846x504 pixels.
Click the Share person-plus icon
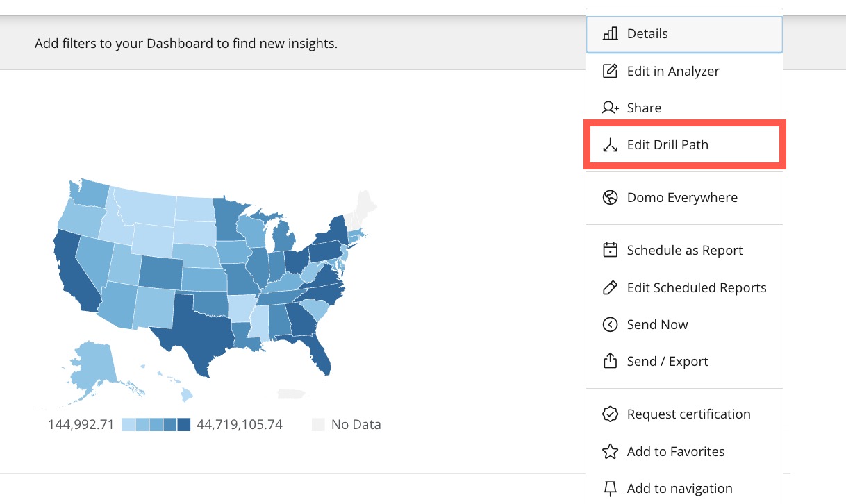point(610,108)
